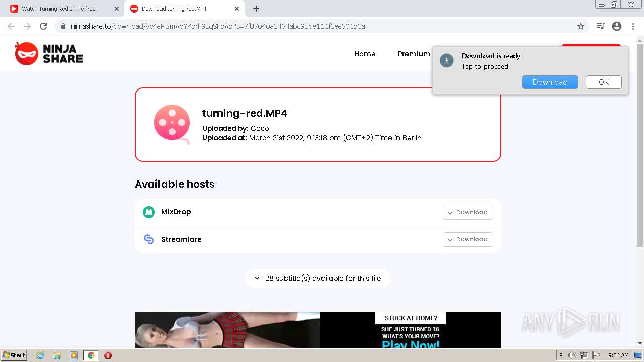Click the address bar URL
The width and height of the screenshot is (644, 362).
218,26
